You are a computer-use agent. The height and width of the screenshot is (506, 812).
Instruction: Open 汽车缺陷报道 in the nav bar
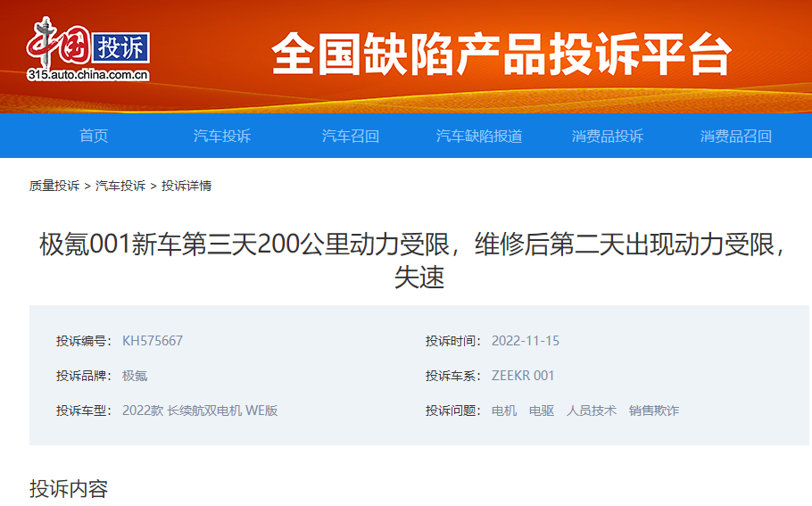coord(479,136)
